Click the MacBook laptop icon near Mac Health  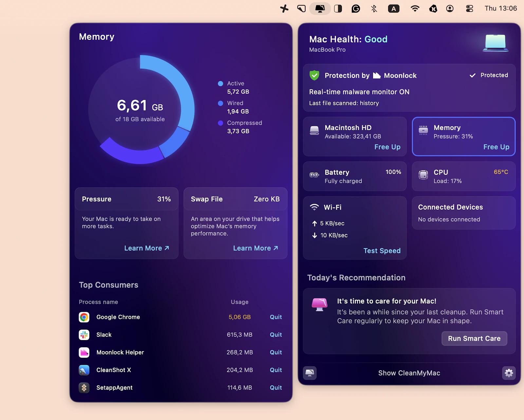tap(495, 43)
